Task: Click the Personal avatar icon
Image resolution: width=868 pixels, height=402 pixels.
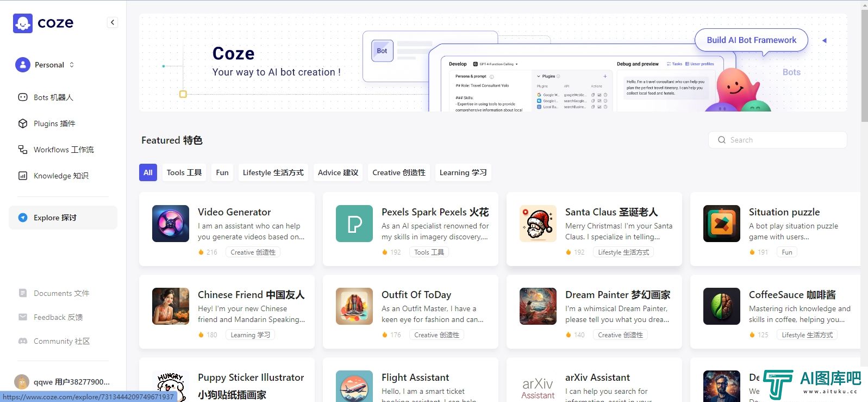Action: [x=23, y=65]
